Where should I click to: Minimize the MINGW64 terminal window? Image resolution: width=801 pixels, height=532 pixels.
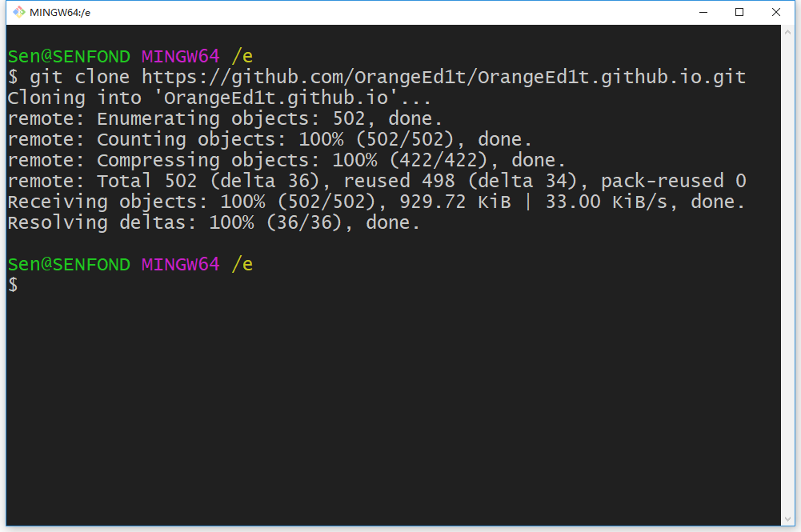703,12
